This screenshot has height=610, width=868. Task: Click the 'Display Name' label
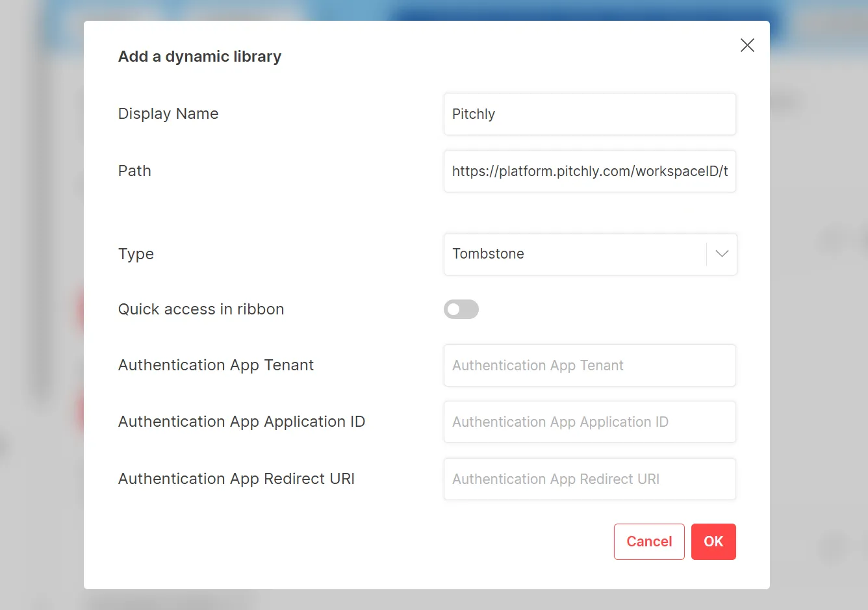[168, 114]
